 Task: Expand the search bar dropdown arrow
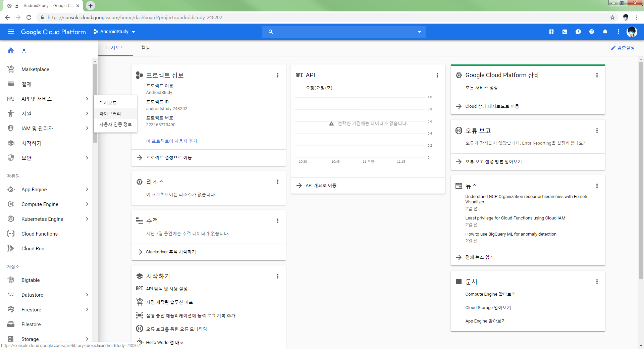click(x=420, y=32)
